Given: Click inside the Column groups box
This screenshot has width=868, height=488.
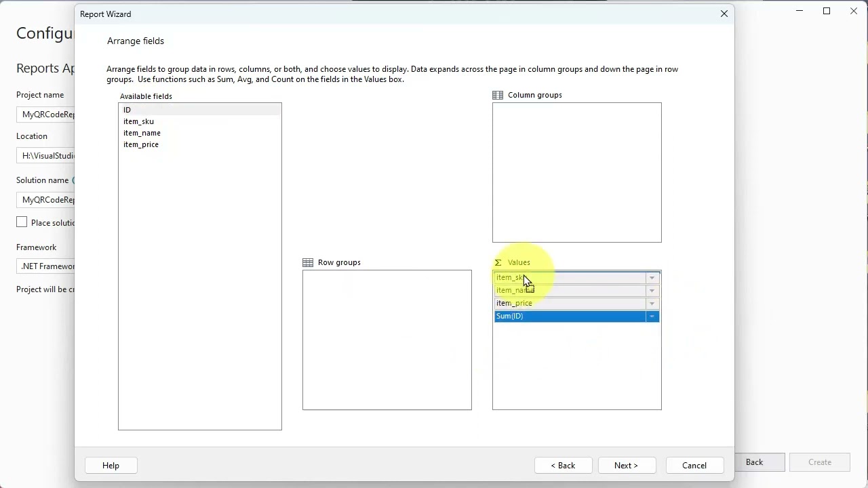Looking at the screenshot, I should pos(577,173).
